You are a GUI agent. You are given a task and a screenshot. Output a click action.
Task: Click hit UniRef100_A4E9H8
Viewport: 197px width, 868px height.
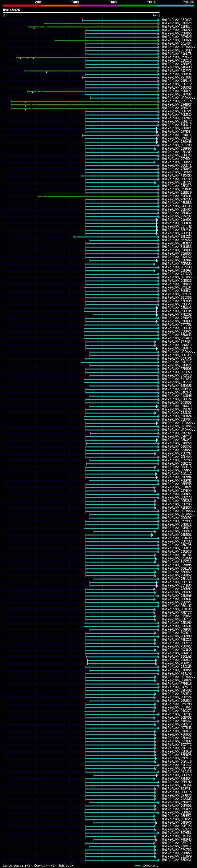pos(177,839)
